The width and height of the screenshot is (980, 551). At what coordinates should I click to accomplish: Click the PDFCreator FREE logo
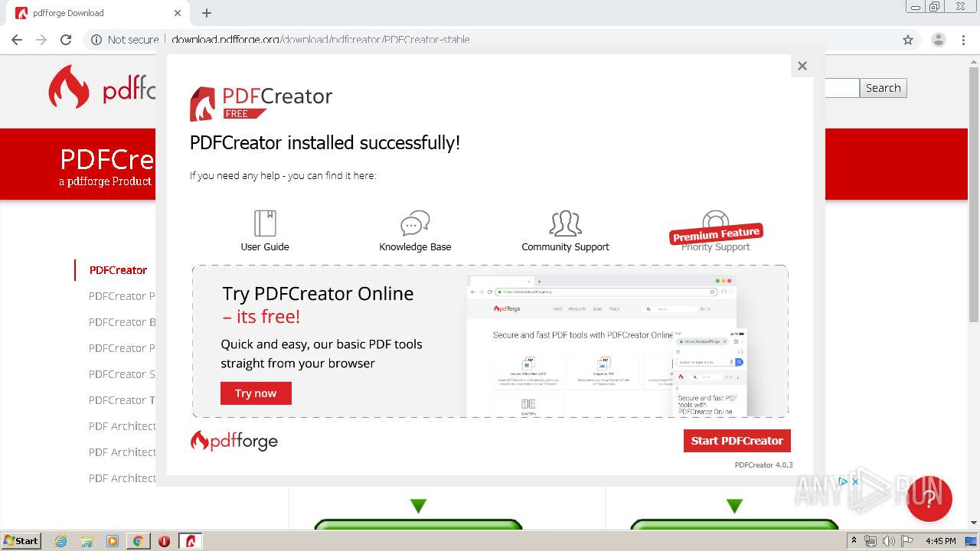tap(261, 103)
